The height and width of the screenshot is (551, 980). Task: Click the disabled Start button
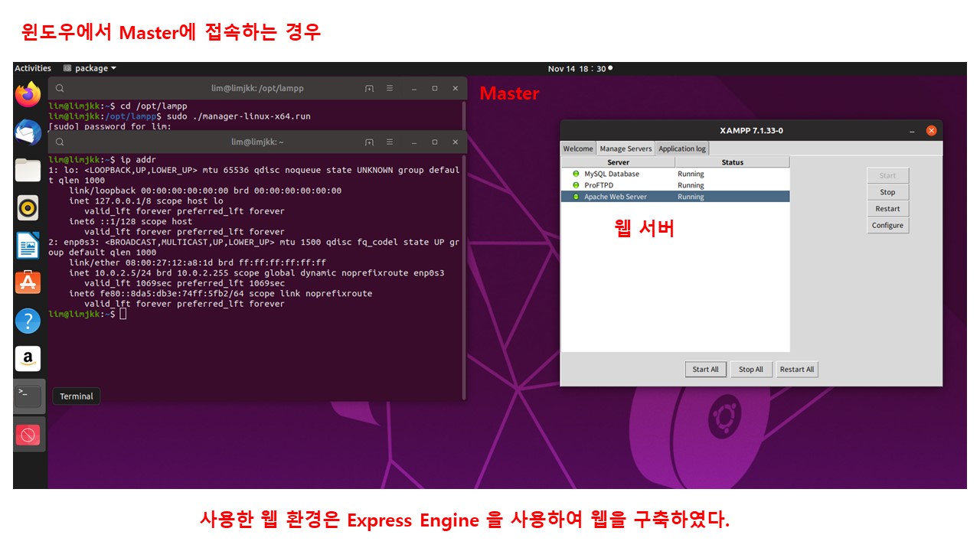(887, 175)
